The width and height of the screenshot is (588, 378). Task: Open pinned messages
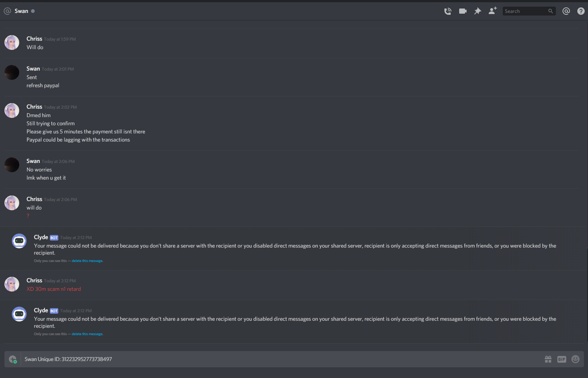[x=478, y=11]
